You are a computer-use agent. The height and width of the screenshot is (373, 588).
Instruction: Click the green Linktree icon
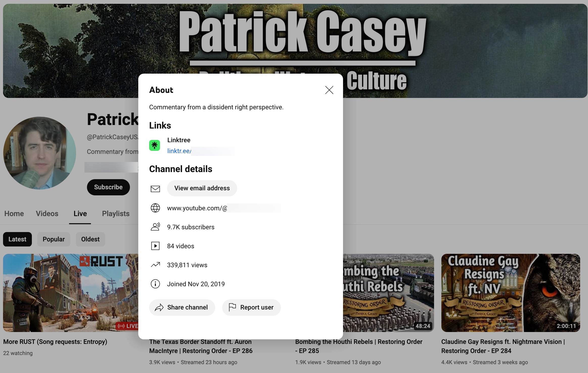(154, 145)
